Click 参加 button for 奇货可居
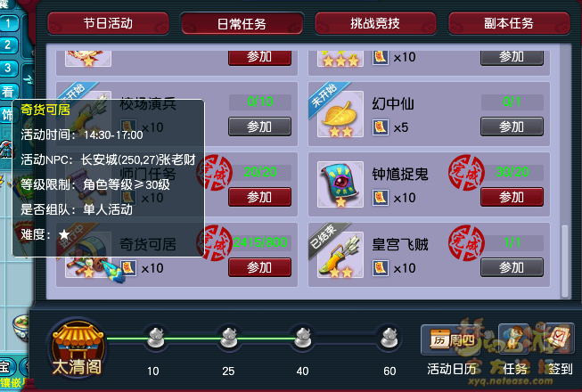 pos(260,267)
